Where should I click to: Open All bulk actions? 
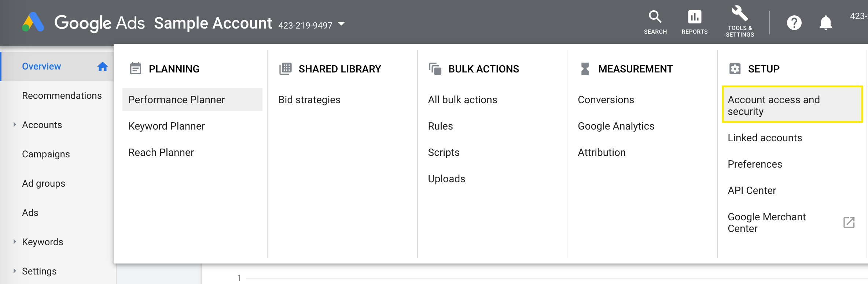pyautogui.click(x=462, y=100)
